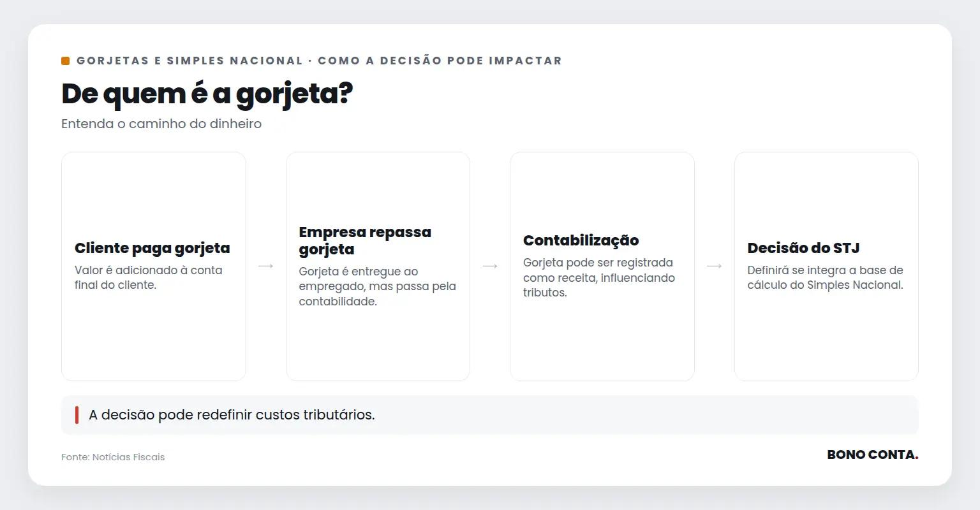980x510 pixels.
Task: Select the "Decisão do STJ" heading
Action: click(x=804, y=248)
